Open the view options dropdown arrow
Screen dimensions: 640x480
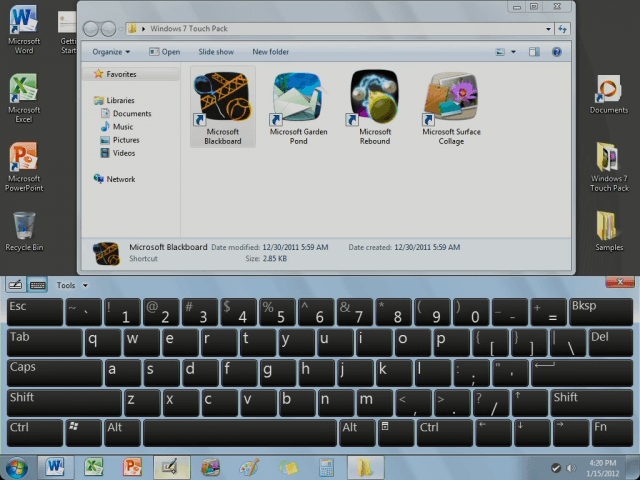pos(513,52)
